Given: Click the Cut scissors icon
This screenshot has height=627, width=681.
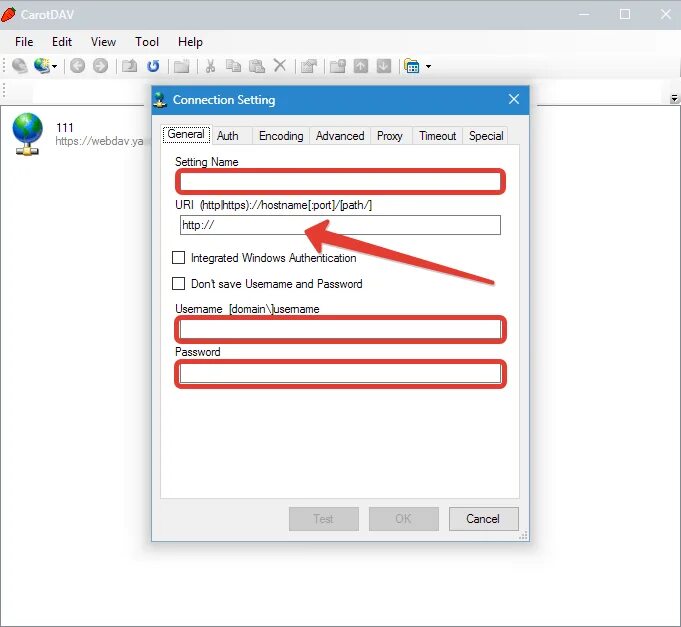Looking at the screenshot, I should tap(210, 66).
